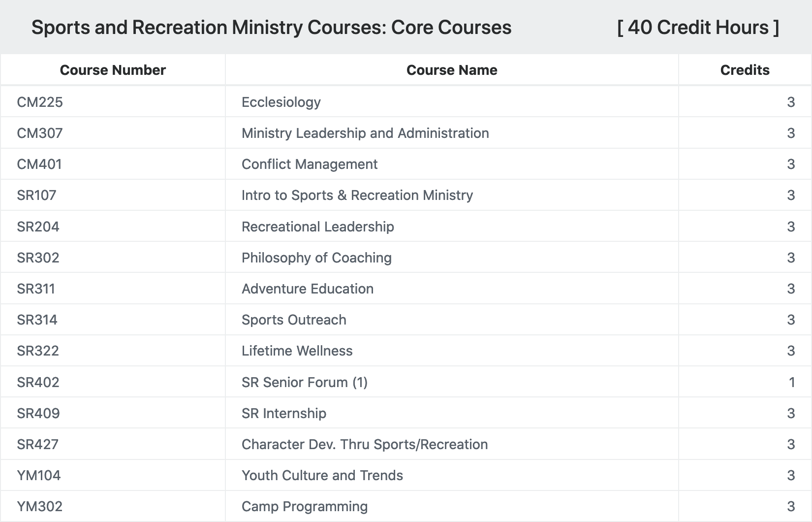The height and width of the screenshot is (522, 812).
Task: Select the credit value for SR402
Action: [791, 382]
